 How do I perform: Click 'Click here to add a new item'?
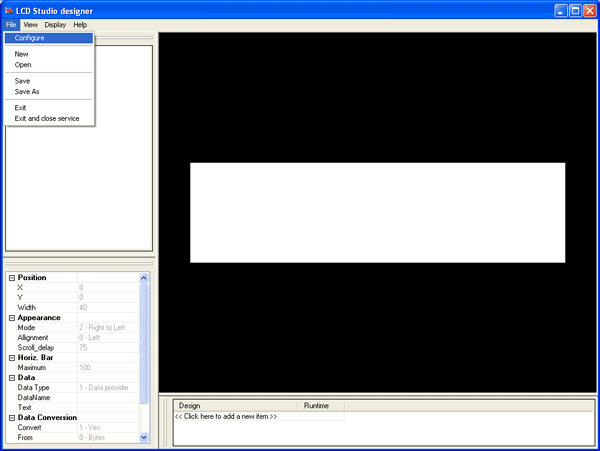(x=226, y=416)
